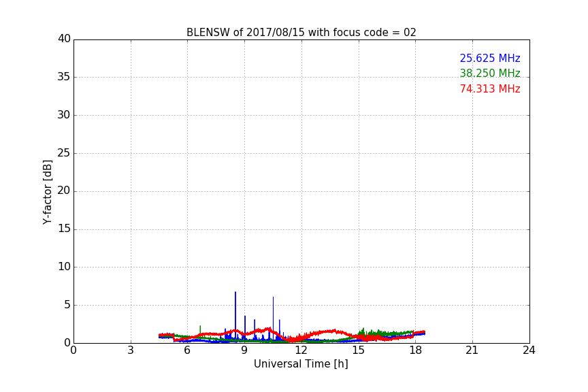Click the 24 tick label on the time axis

[x=529, y=350]
